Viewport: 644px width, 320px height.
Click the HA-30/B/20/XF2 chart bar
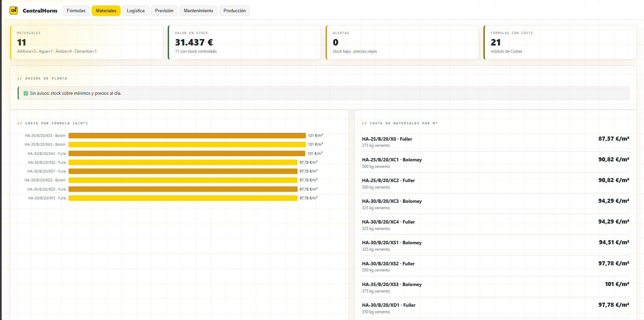click(183, 198)
